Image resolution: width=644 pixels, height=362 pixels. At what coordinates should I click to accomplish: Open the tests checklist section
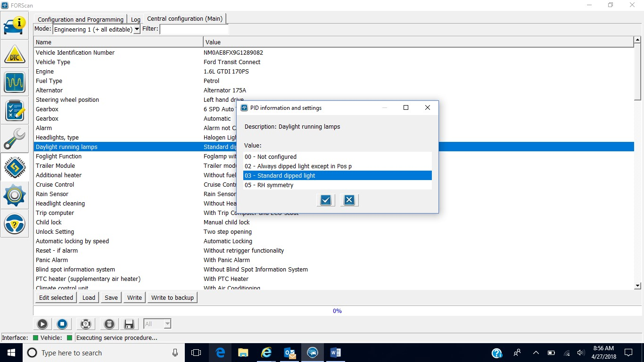click(15, 111)
